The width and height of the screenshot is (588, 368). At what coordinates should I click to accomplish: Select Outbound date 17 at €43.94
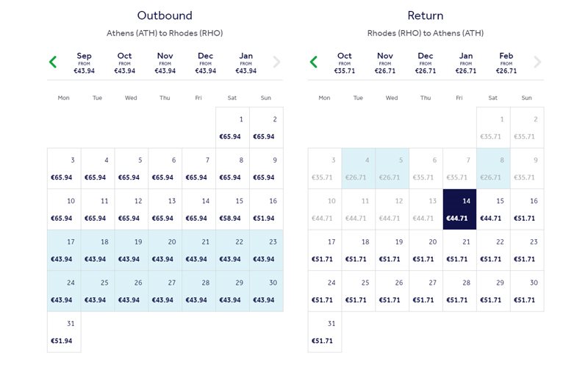coord(64,250)
